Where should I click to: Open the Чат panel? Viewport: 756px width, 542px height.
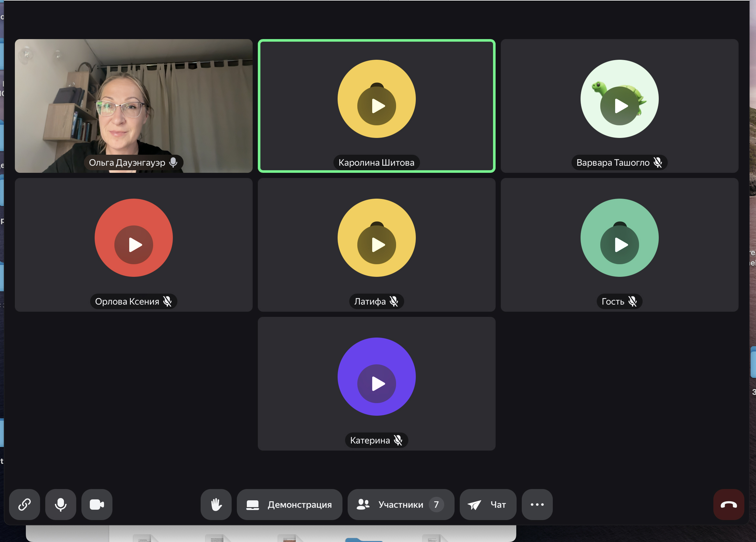pyautogui.click(x=488, y=504)
